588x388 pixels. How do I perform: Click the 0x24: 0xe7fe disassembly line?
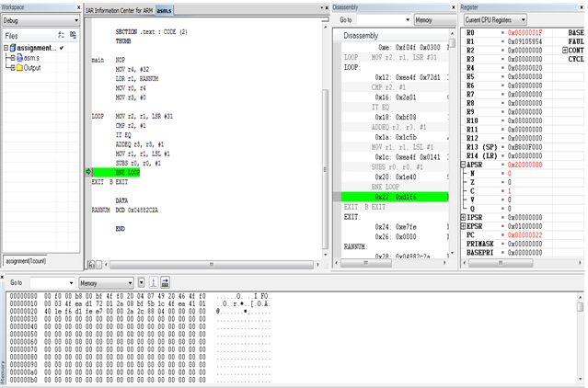pyautogui.click(x=395, y=226)
